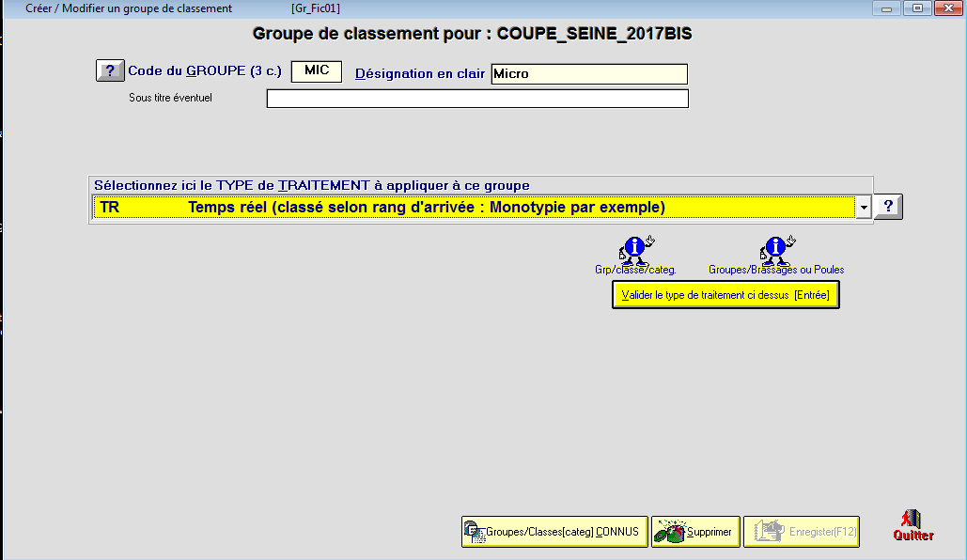Click the Sélectionnez ici le TYPE de TRAITEMENT label

point(311,186)
